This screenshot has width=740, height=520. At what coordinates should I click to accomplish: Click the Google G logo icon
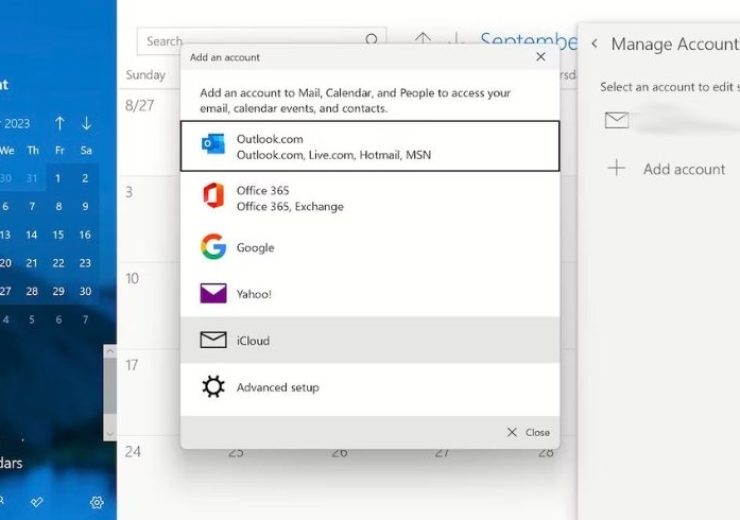click(213, 246)
